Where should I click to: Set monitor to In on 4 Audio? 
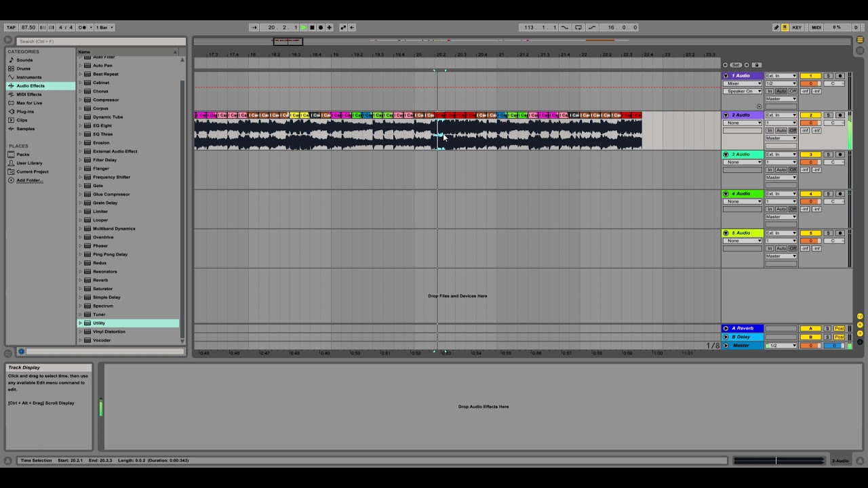coord(770,209)
